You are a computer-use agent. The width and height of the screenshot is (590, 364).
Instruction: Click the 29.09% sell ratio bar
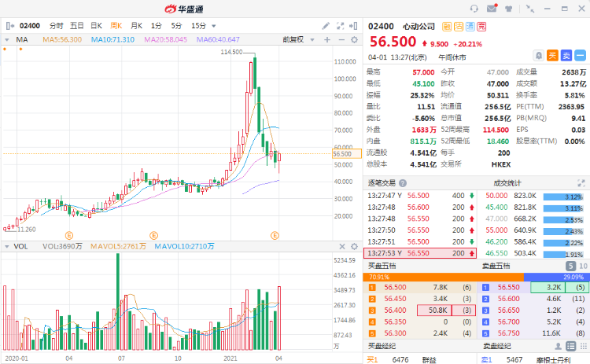(x=556, y=278)
